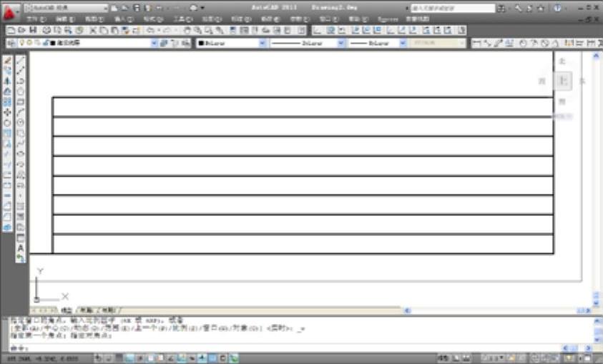603x364 pixels.
Task: Open the 文件(F) menu
Action: (x=36, y=19)
